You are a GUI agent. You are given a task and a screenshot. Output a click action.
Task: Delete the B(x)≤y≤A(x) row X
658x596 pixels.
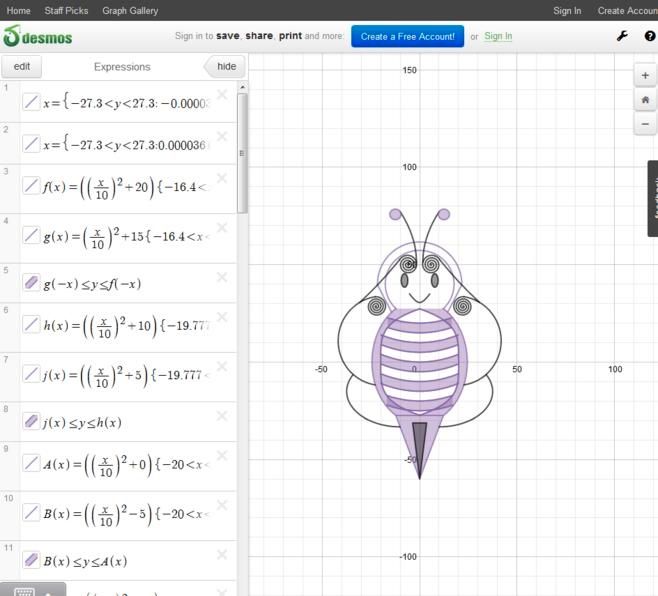pyautogui.click(x=222, y=554)
